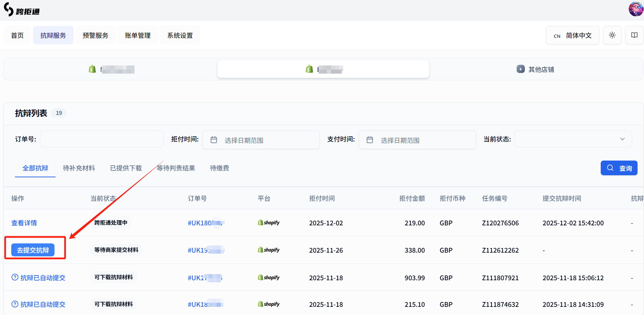
Task: Switch to the 待补充材料 tab
Action: [x=79, y=168]
